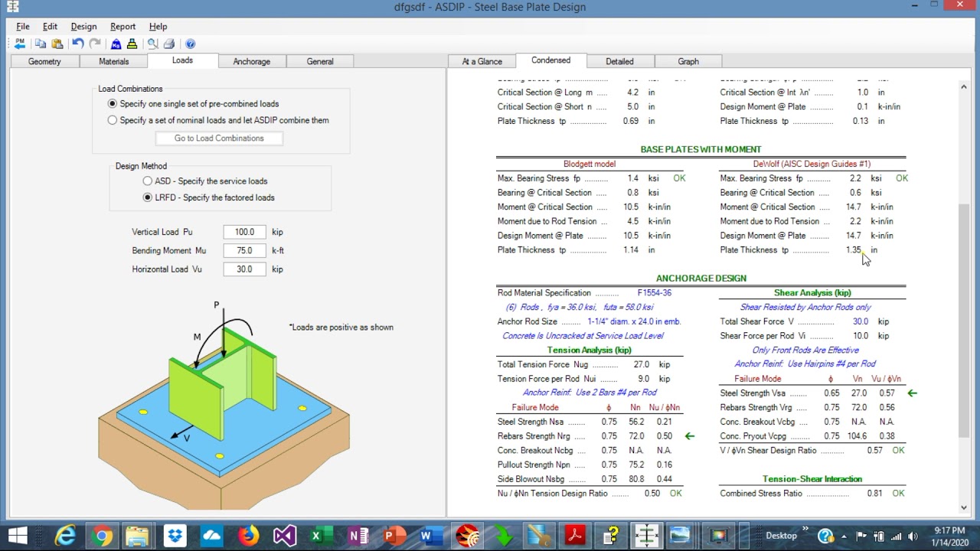The height and width of the screenshot is (551, 980).
Task: Click the F1554-36 rod material specification value
Action: coord(654,293)
